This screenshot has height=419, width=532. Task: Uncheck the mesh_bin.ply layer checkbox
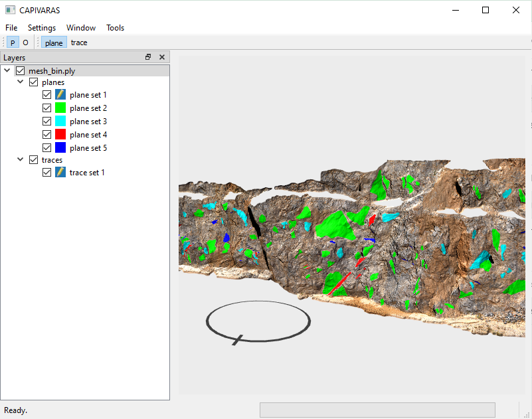pyautogui.click(x=21, y=71)
